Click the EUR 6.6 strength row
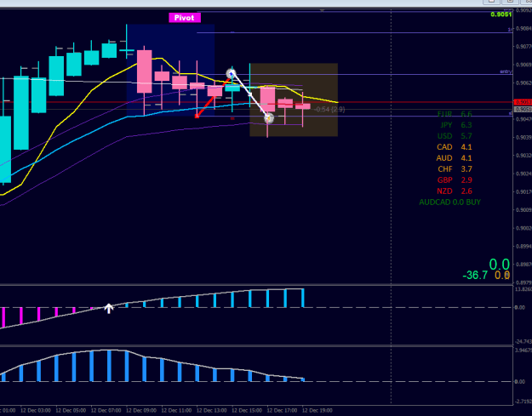 tap(455, 114)
